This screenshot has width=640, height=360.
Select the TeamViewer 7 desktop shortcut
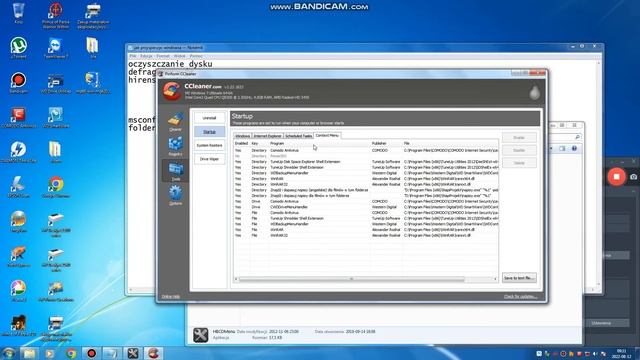[56, 48]
